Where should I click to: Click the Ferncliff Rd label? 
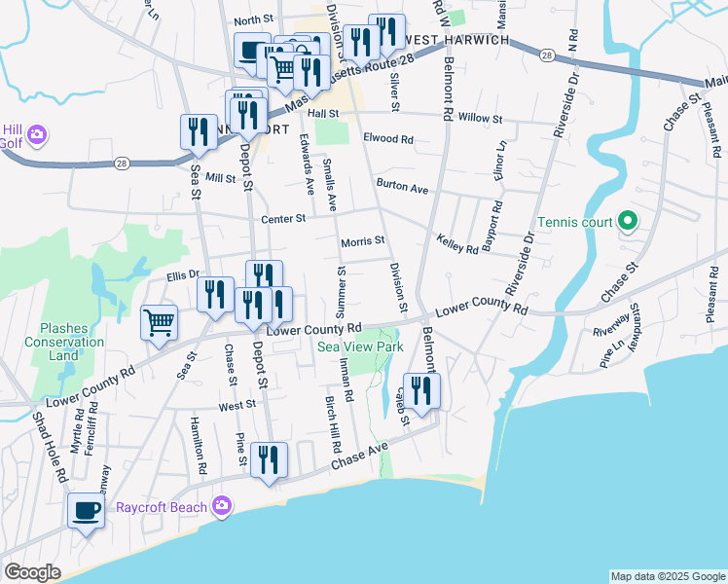[91, 428]
